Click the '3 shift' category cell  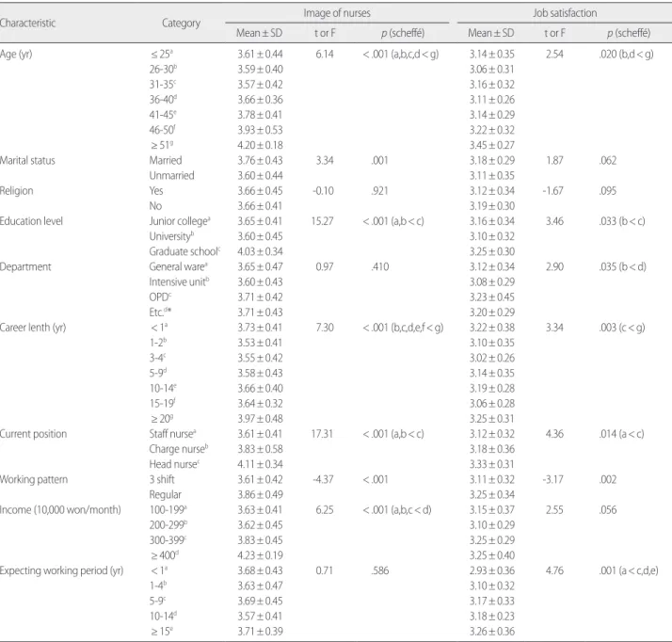coord(162,479)
